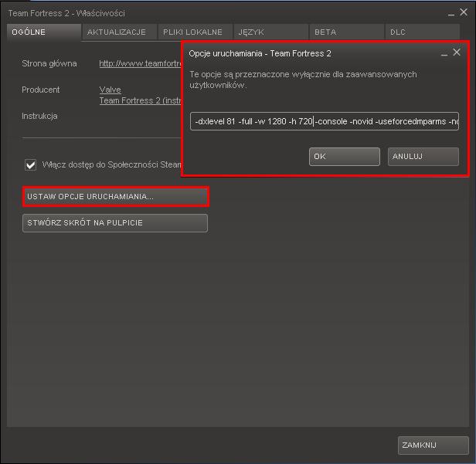This screenshot has height=464, width=476.
Task: Toggle the Steam Community access checkbox
Action: click(x=31, y=165)
